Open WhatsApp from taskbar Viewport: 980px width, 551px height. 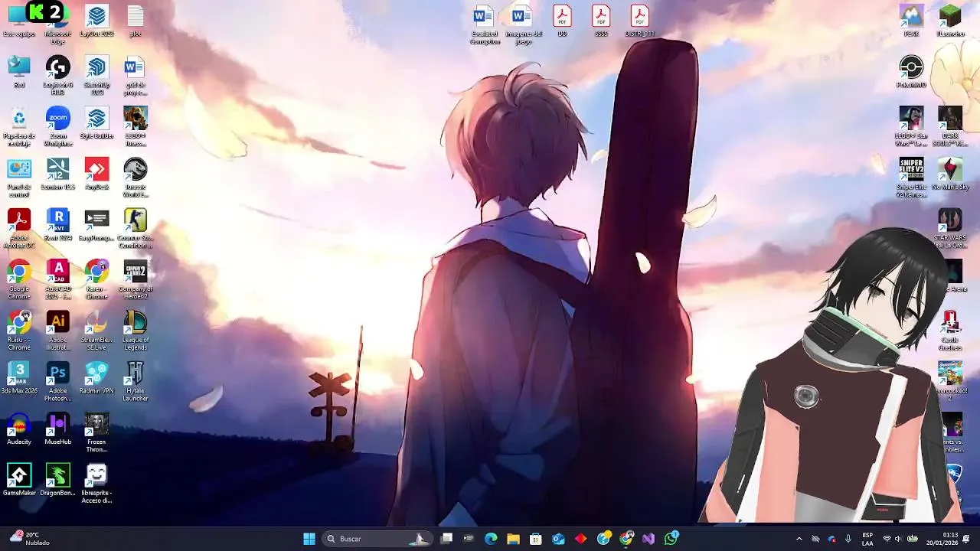[x=671, y=539]
